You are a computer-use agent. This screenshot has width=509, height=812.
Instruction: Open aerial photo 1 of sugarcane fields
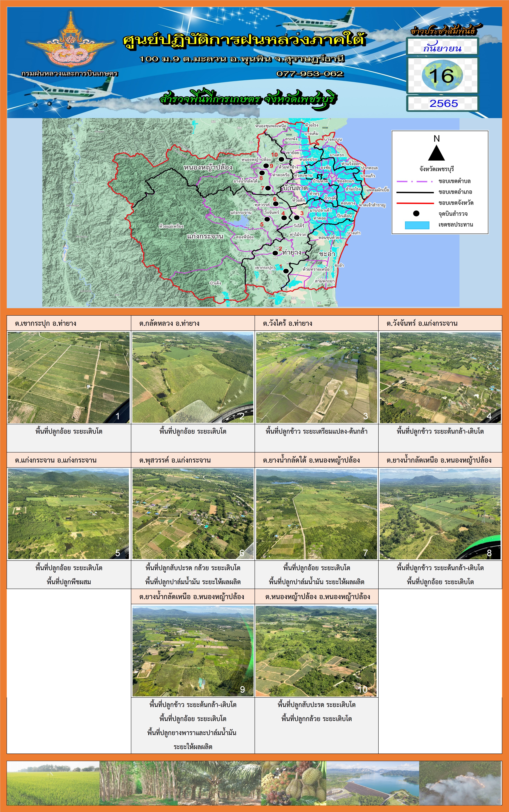coord(69,377)
